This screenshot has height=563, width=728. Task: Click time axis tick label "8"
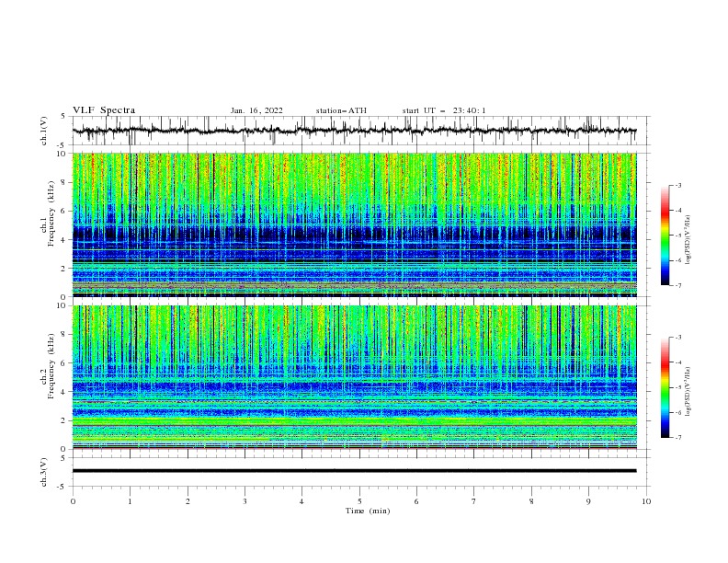point(531,501)
